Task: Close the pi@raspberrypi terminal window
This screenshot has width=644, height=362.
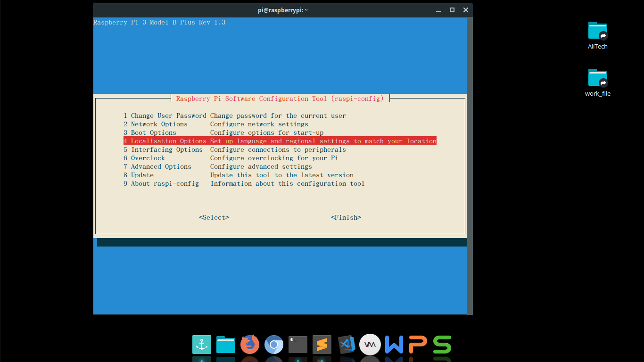Action: [466, 10]
